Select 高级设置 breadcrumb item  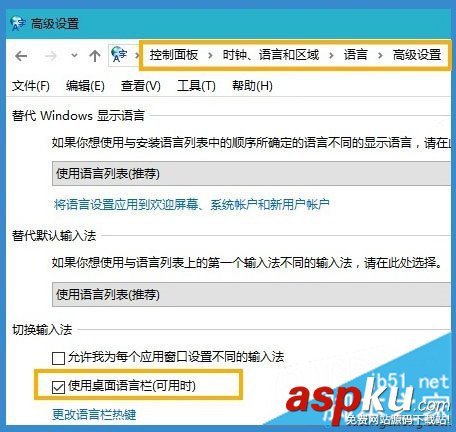417,55
